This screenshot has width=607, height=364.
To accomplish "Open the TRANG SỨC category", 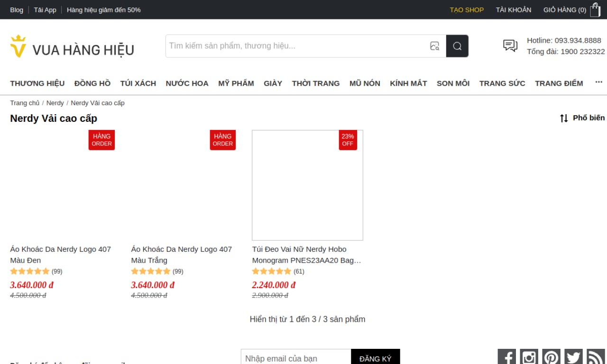I will tap(502, 83).
